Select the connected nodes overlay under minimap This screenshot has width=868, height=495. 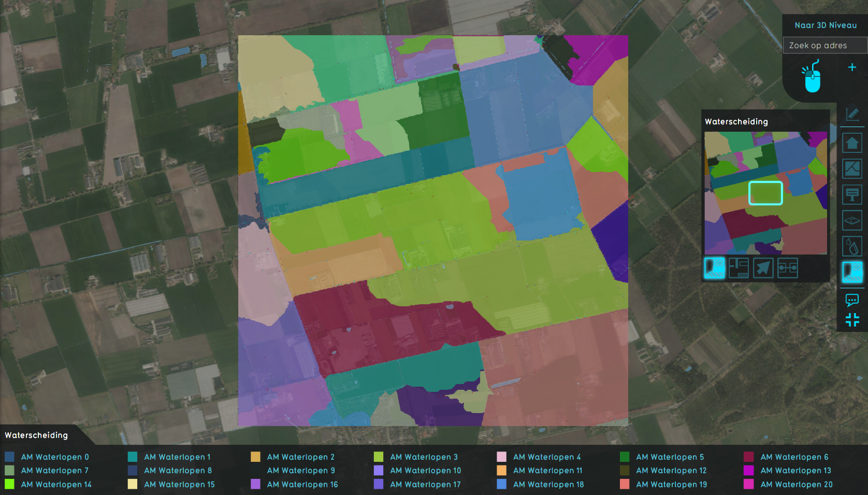(787, 268)
